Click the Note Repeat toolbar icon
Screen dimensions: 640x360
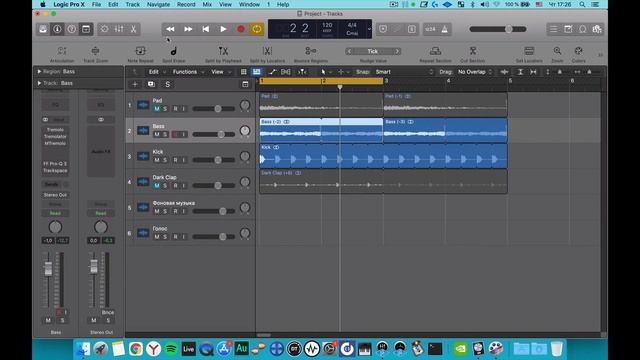[x=140, y=51]
